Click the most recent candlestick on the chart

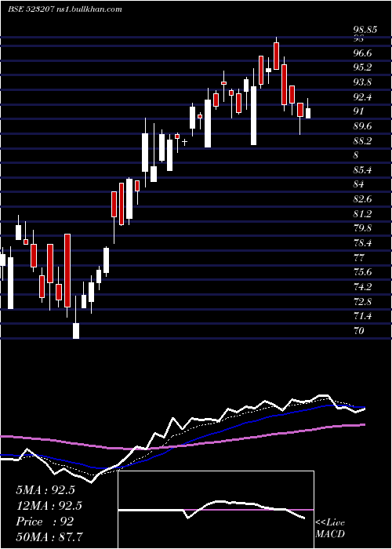point(308,113)
